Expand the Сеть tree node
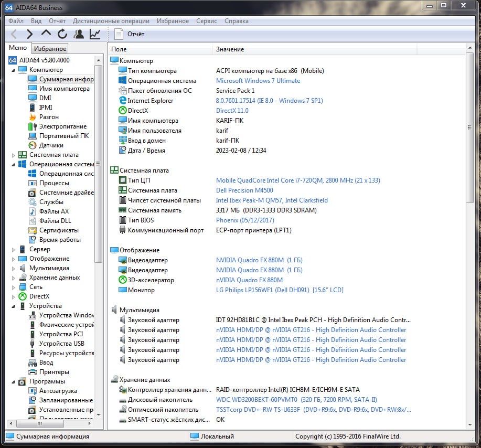 point(13,287)
